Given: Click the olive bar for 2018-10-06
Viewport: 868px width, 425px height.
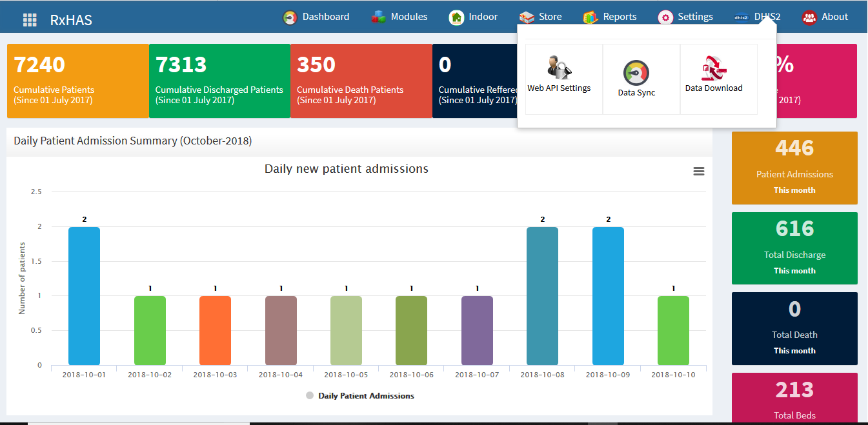Looking at the screenshot, I should (411, 331).
